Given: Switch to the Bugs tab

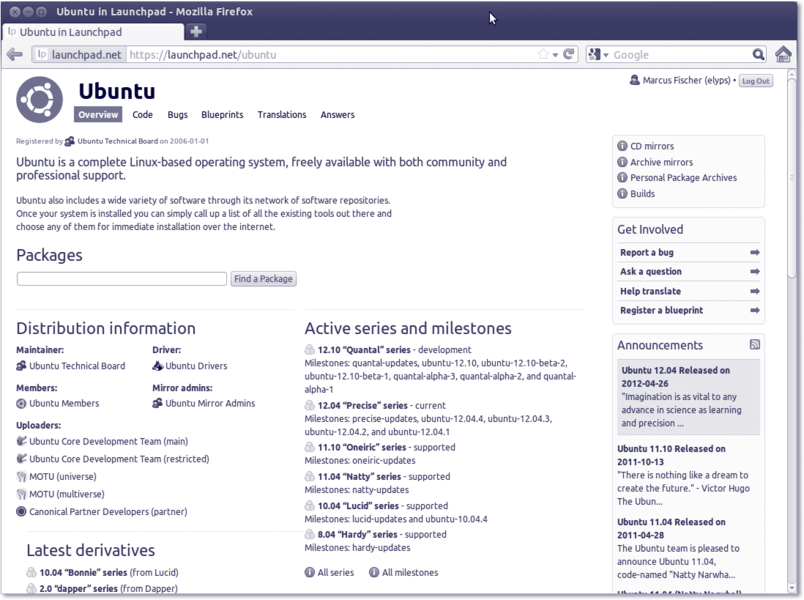Looking at the screenshot, I should click(x=177, y=115).
